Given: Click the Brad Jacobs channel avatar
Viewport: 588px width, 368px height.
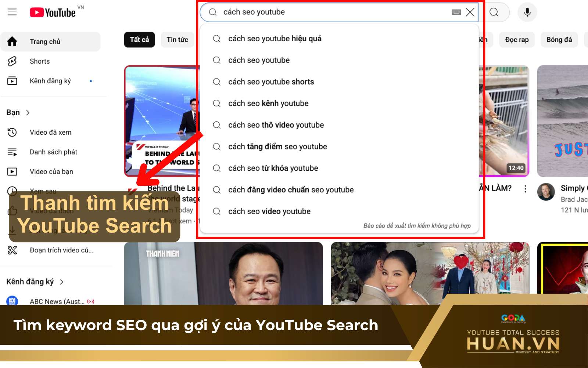Looking at the screenshot, I should [x=546, y=192].
